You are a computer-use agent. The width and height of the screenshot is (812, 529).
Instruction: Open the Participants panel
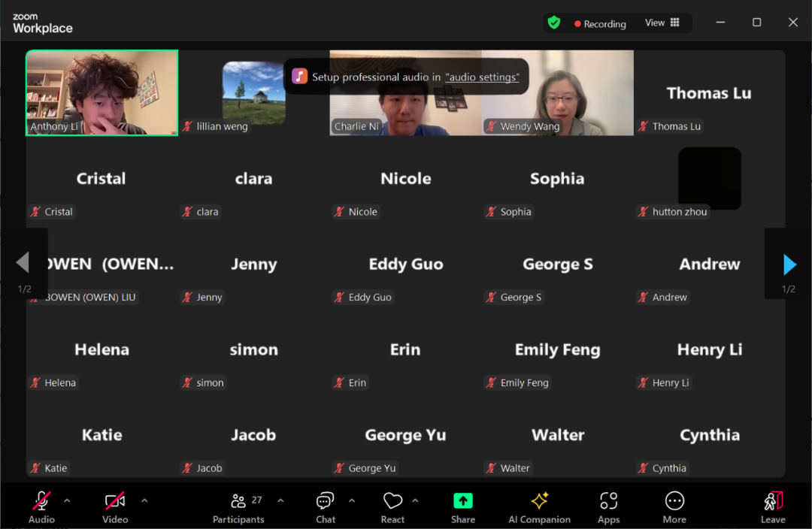click(239, 507)
